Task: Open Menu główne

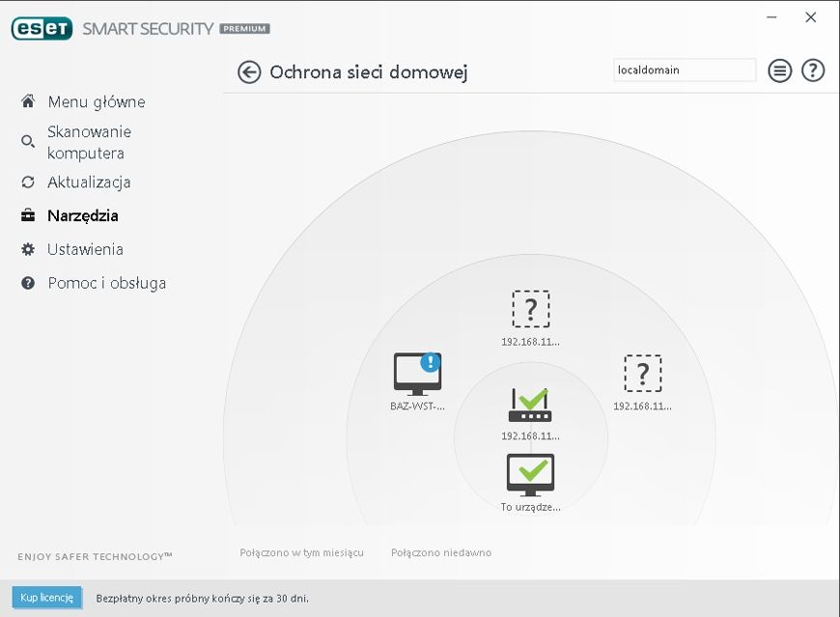Action: point(97,101)
